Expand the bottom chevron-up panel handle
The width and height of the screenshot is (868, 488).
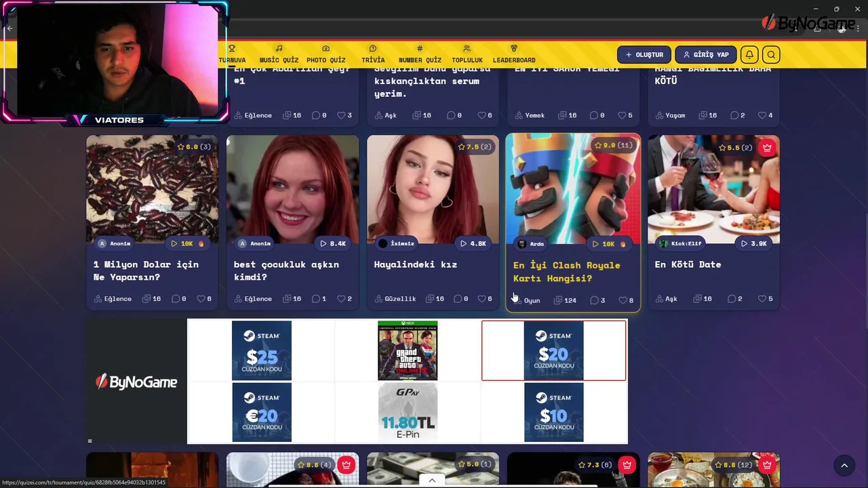pyautogui.click(x=432, y=481)
